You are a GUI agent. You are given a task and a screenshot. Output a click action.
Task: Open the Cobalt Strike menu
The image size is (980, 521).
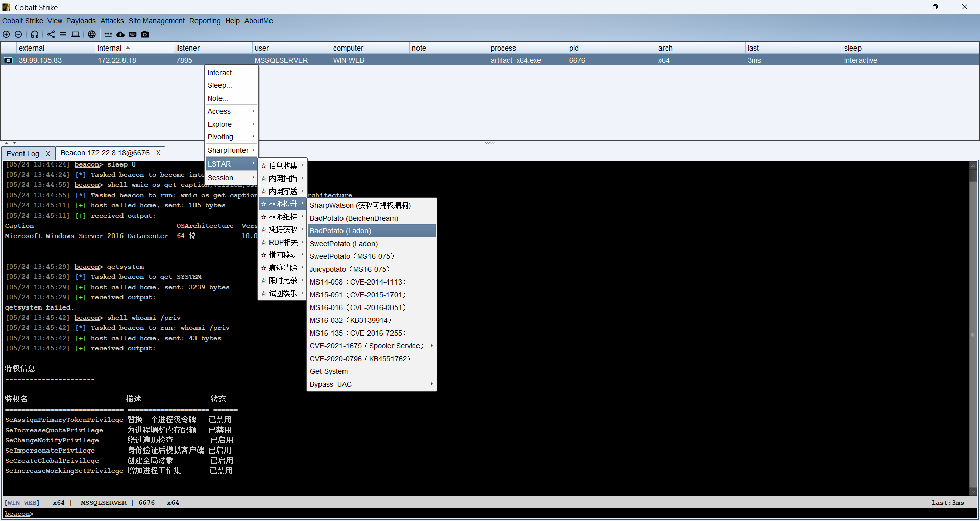22,21
